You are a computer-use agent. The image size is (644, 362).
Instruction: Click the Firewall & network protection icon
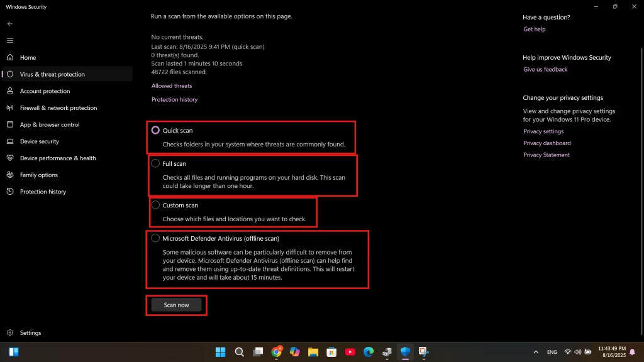coord(9,108)
